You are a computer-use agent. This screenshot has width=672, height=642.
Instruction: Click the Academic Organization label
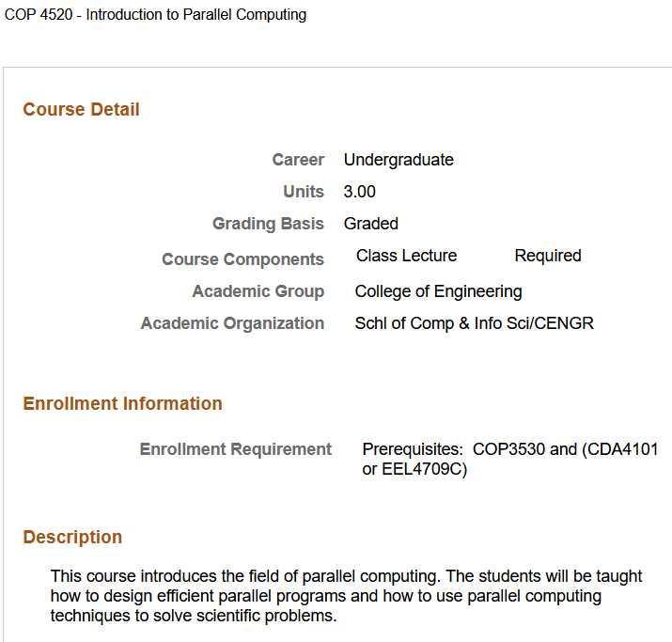point(232,323)
